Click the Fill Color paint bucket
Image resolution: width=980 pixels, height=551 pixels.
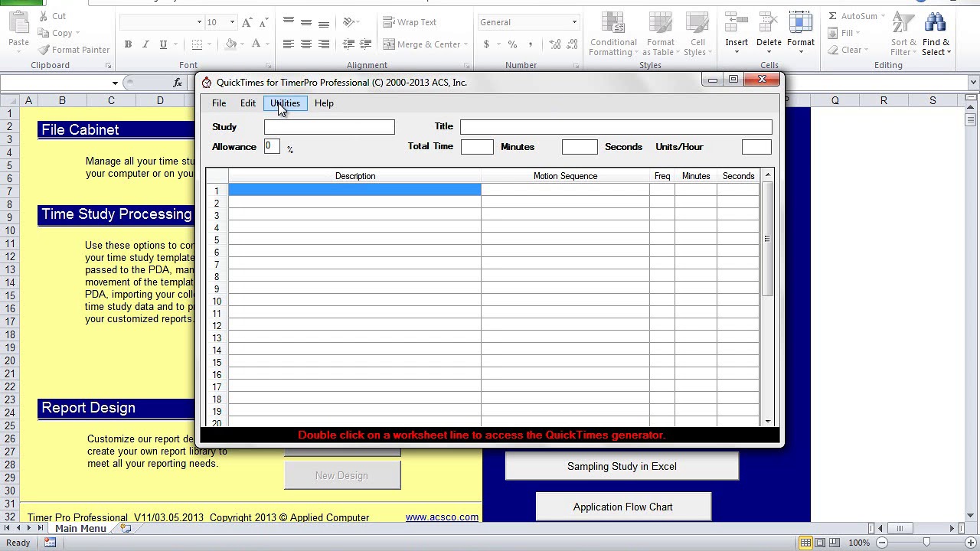(x=230, y=44)
